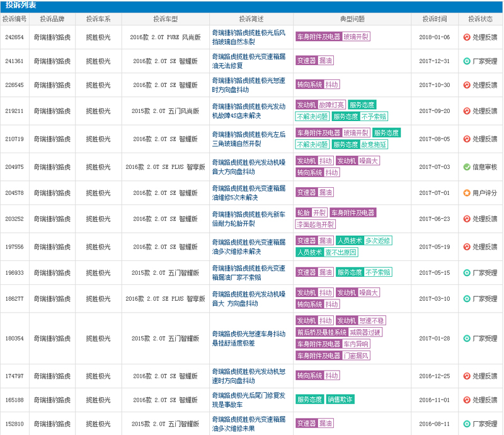The image size is (504, 435).
Task: Open the complaint summary link for 226545
Action: click(x=248, y=85)
